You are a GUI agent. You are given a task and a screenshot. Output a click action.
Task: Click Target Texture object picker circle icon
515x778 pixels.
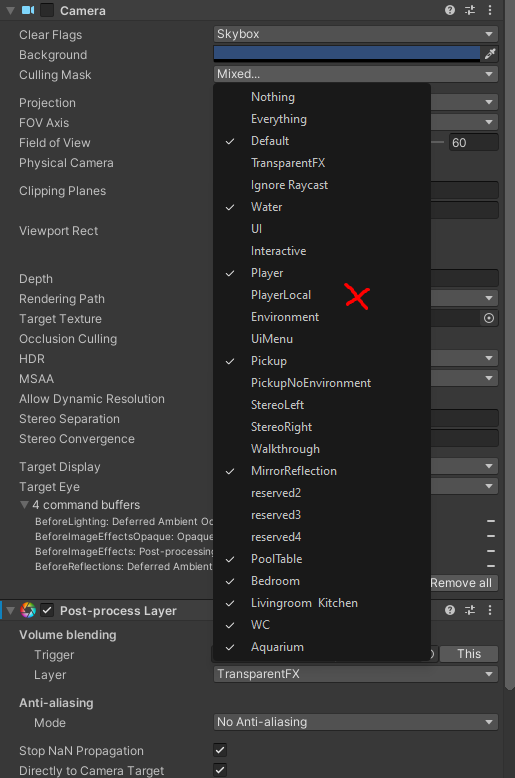coord(489,318)
